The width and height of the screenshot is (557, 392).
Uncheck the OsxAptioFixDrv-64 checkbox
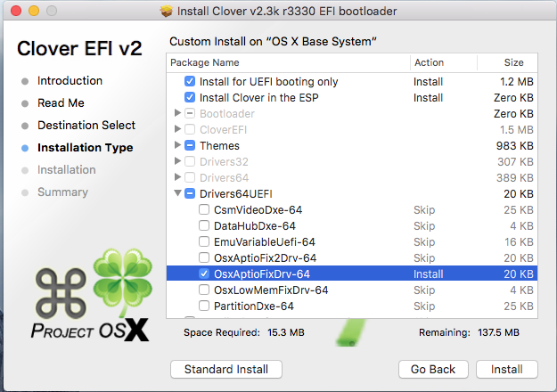tap(204, 274)
